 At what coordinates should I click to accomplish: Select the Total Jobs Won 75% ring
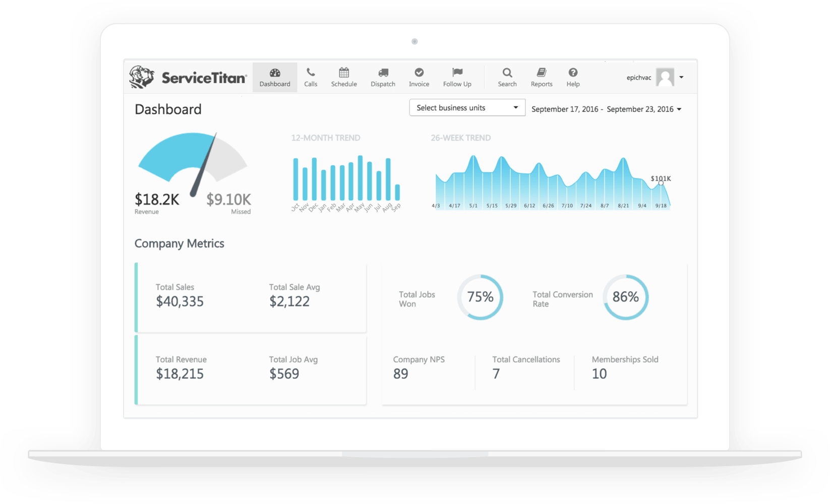tap(480, 297)
